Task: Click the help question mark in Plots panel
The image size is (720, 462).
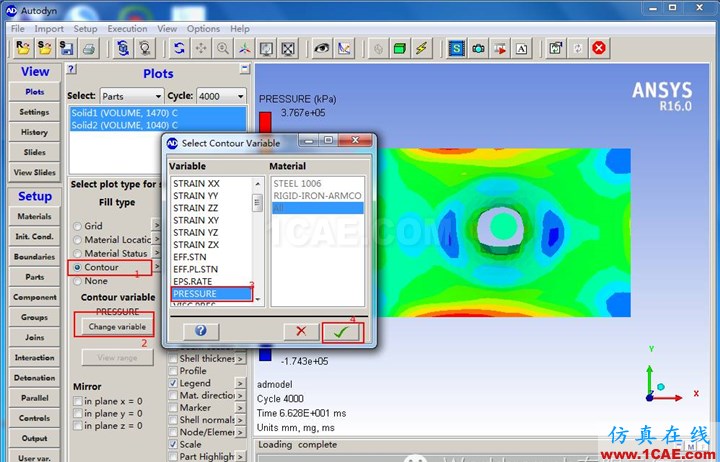Action: point(71,69)
